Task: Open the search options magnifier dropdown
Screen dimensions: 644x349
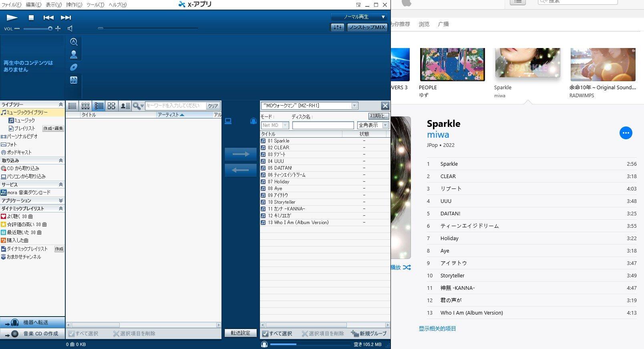Action: 138,106
